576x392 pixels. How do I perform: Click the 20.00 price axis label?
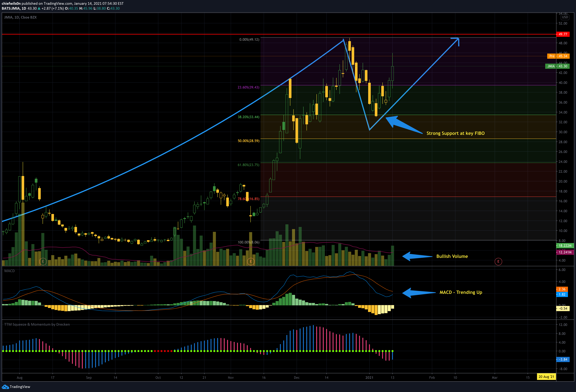pos(563,181)
